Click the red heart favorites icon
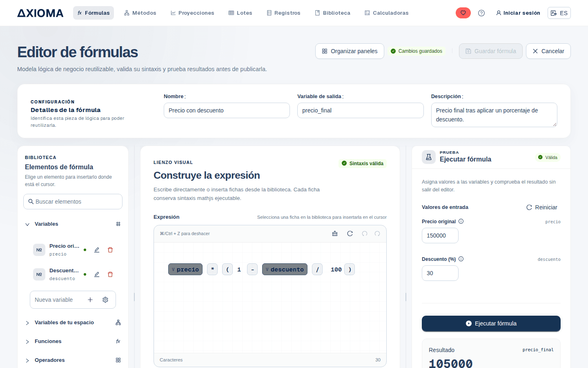Image resolution: width=588 pixels, height=368 pixels. coord(463,13)
